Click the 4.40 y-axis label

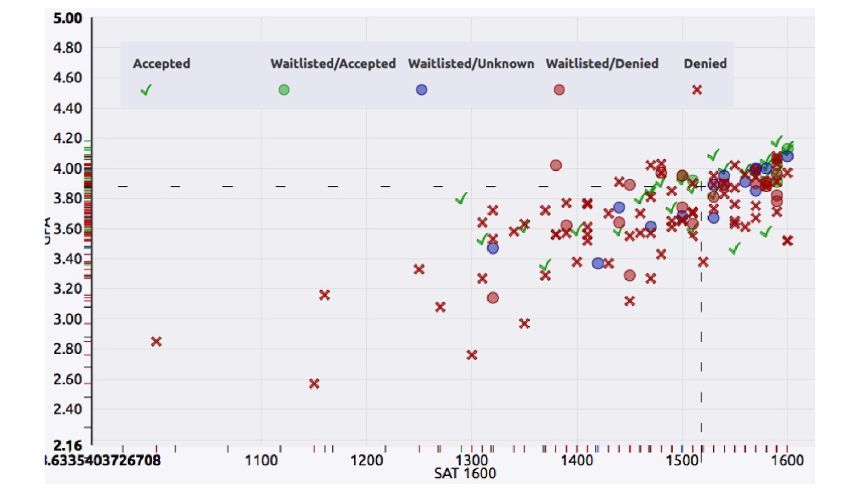68,108
